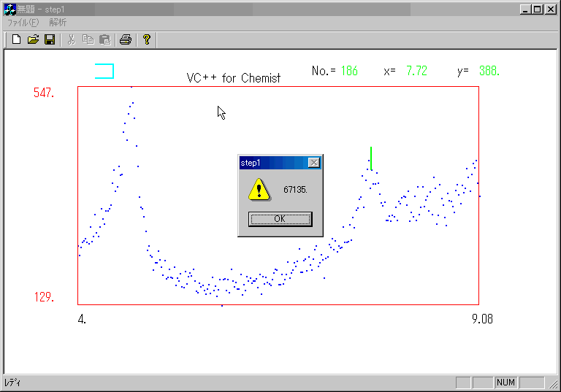The height and width of the screenshot is (392, 561).
Task: Click the step1 dialog title bar
Action: pyautogui.click(x=280, y=163)
